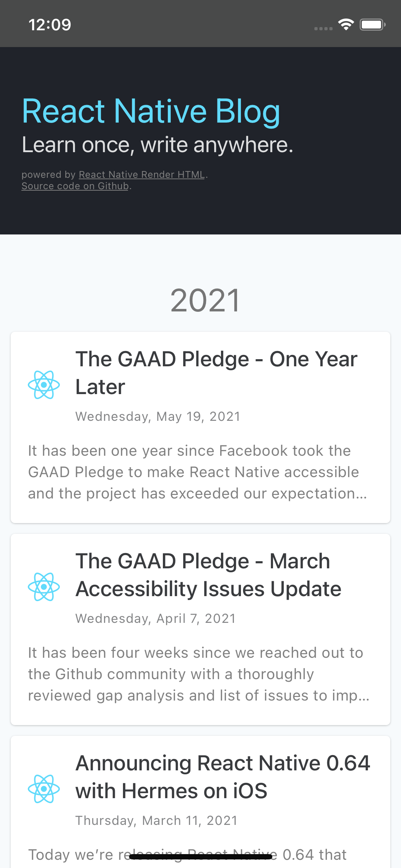Tap the excerpt starting "It has been four weeks"
The image size is (401, 868).
coord(199,674)
